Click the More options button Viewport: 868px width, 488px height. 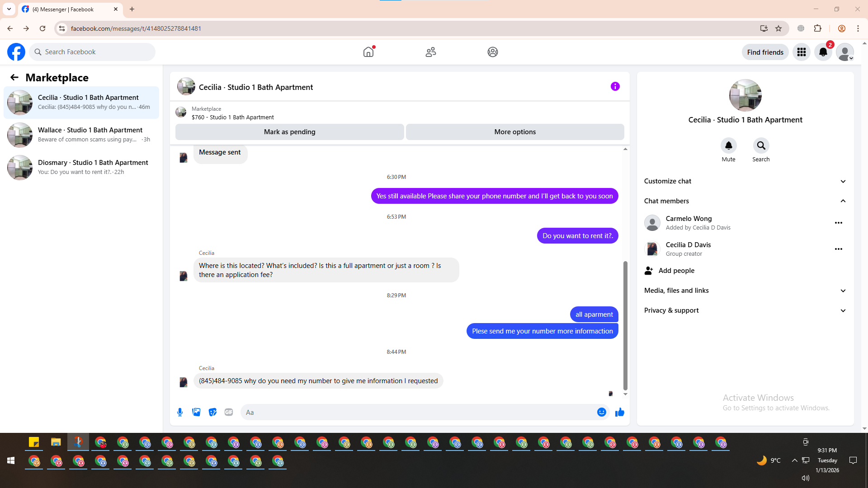pyautogui.click(x=515, y=132)
